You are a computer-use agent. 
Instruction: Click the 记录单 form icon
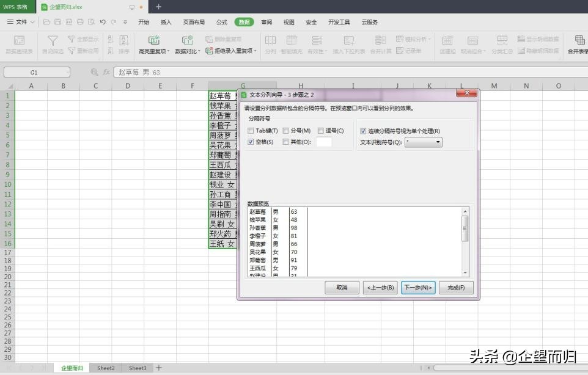400,50
